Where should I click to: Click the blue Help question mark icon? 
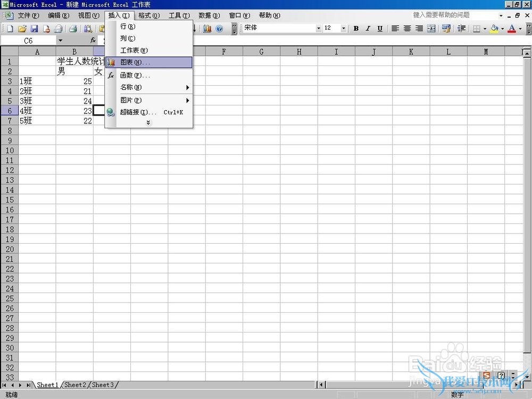(219, 29)
